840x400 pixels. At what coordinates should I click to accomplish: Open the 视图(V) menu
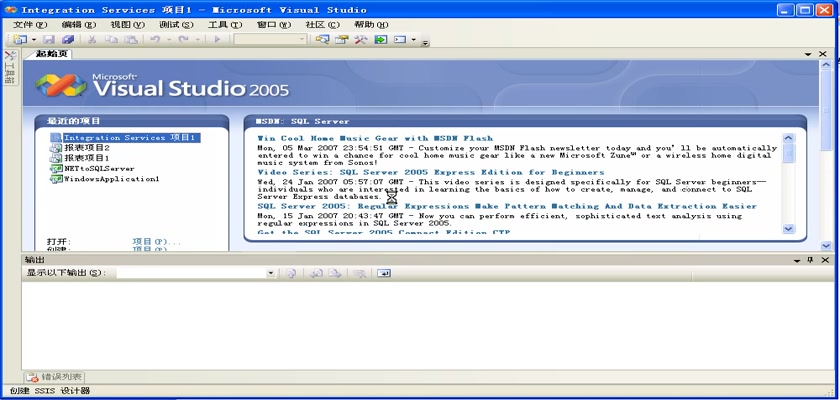[128, 25]
